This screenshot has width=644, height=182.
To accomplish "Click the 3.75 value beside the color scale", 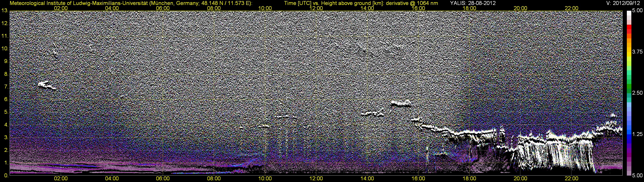I will click(637, 52).
